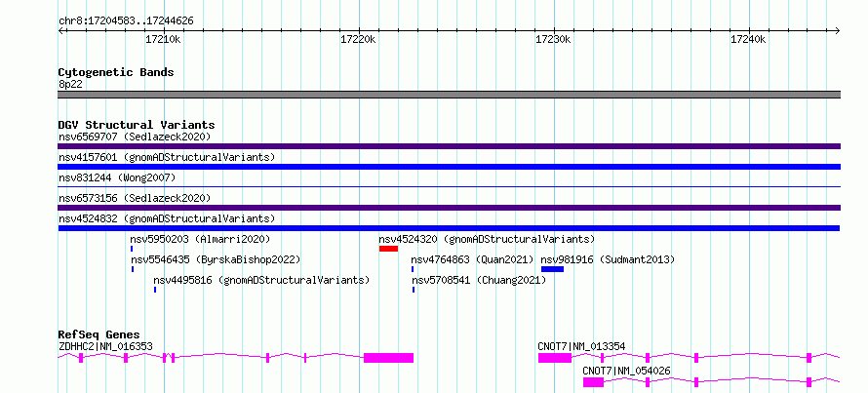Click the small blue mark under nsv5950203

[132, 249]
